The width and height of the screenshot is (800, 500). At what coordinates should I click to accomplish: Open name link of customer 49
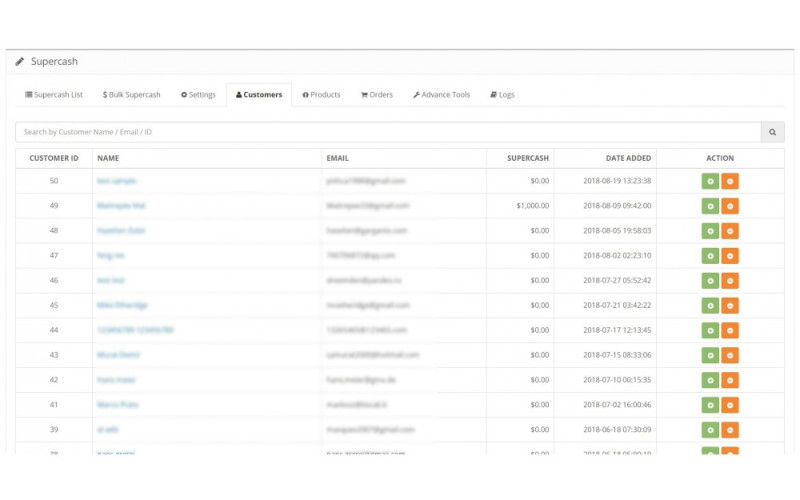[121, 206]
